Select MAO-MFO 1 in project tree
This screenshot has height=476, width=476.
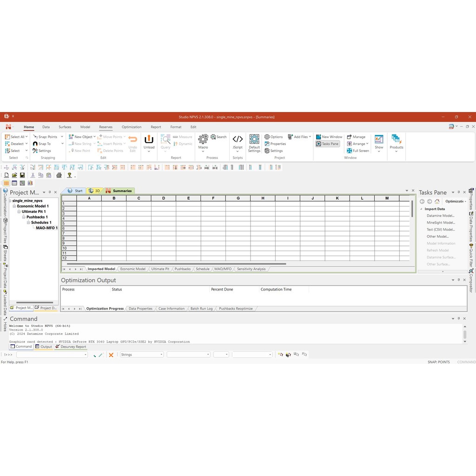[46, 228]
